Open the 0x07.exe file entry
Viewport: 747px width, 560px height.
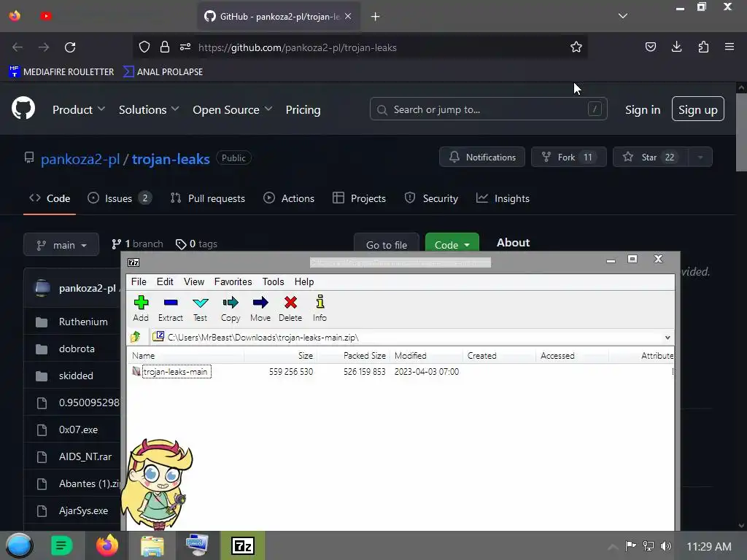78,429
